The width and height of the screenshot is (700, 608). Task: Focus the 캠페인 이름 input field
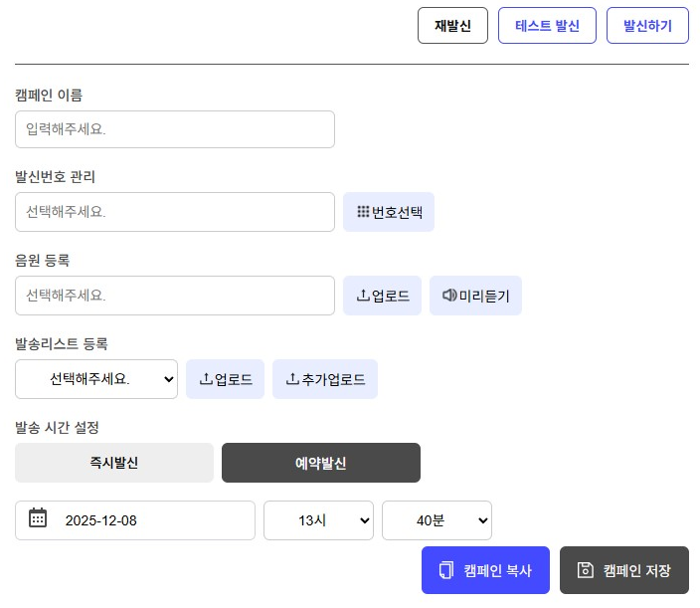coord(175,129)
